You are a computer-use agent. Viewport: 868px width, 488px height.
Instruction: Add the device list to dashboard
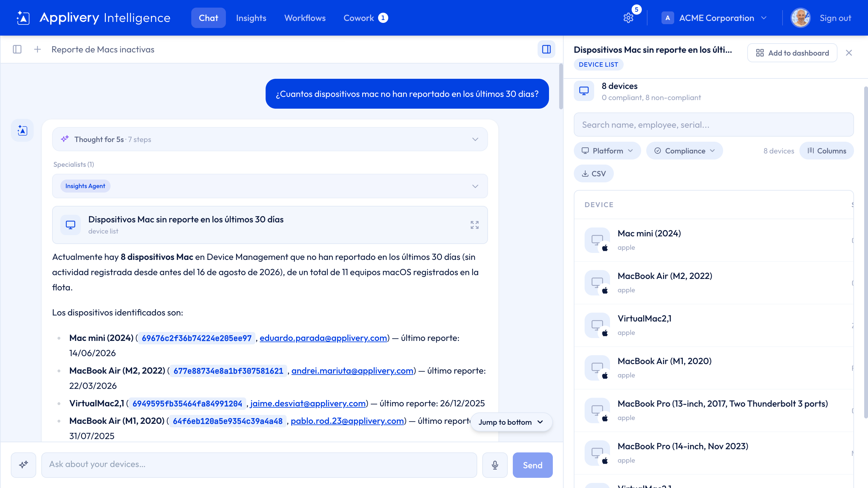tap(792, 53)
